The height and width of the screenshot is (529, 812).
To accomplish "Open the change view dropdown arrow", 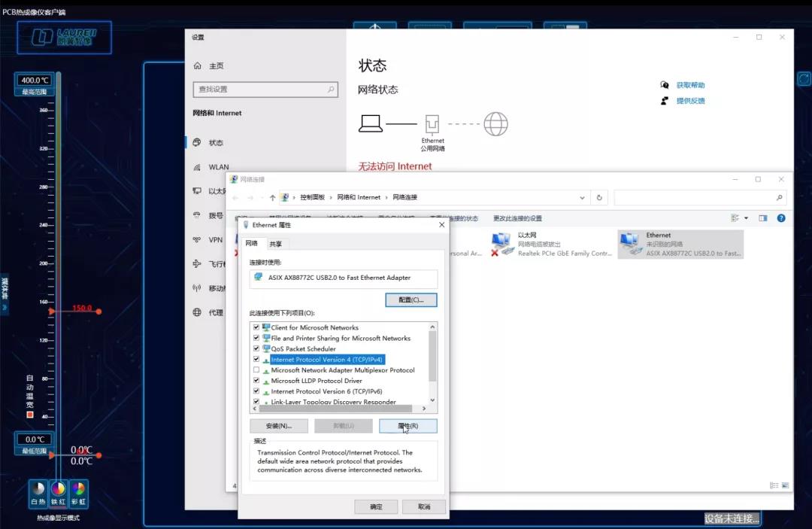I will [747, 218].
